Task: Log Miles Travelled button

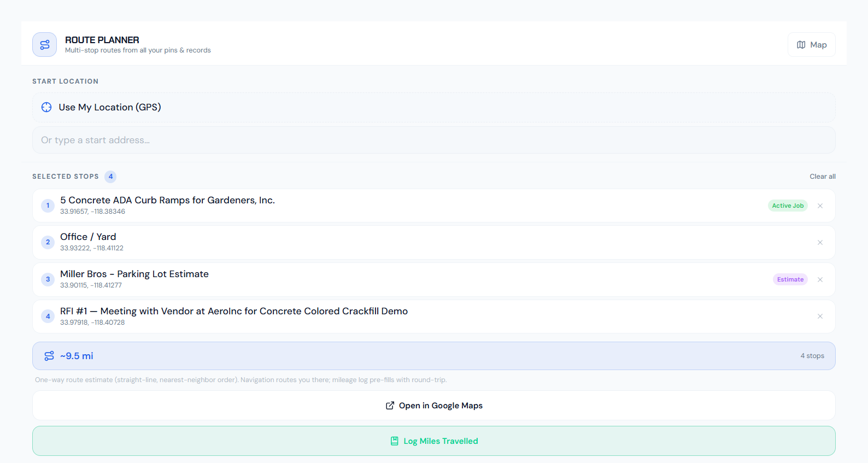Action: pyautogui.click(x=434, y=441)
